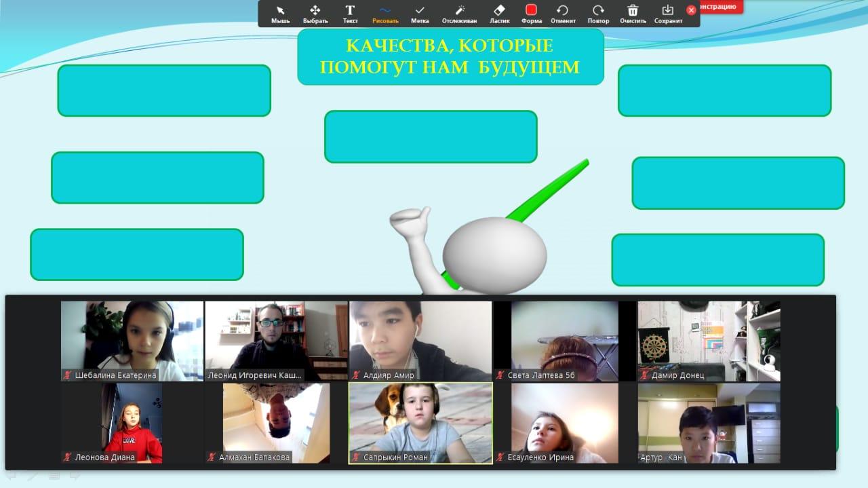Redo annotation with the Повтор button
The height and width of the screenshot is (488, 868).
598,13
